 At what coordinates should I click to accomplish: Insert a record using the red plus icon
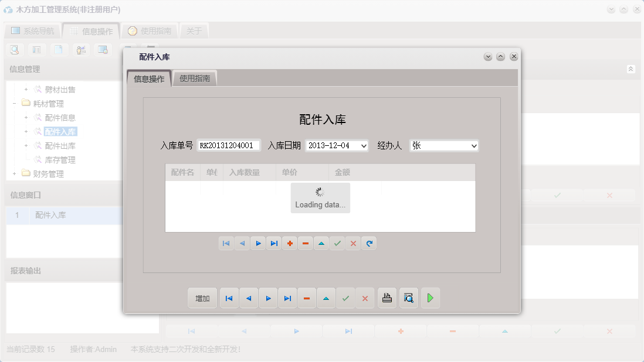pyautogui.click(x=290, y=243)
